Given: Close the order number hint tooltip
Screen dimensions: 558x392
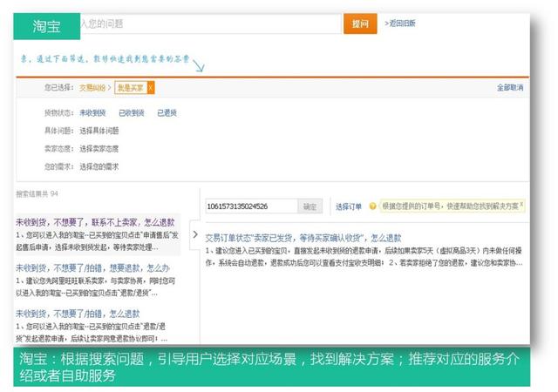Looking at the screenshot, I should (521, 204).
